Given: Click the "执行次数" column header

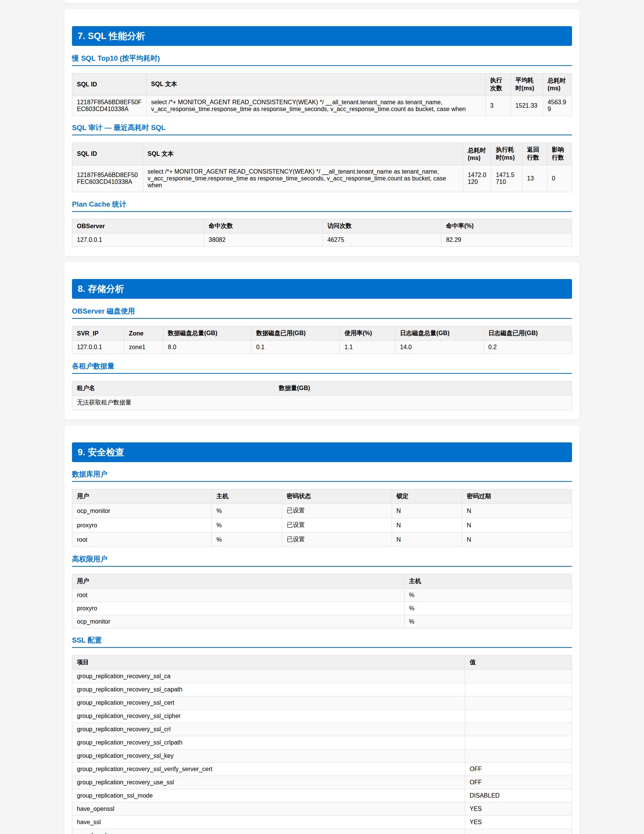Looking at the screenshot, I should 497,85.
